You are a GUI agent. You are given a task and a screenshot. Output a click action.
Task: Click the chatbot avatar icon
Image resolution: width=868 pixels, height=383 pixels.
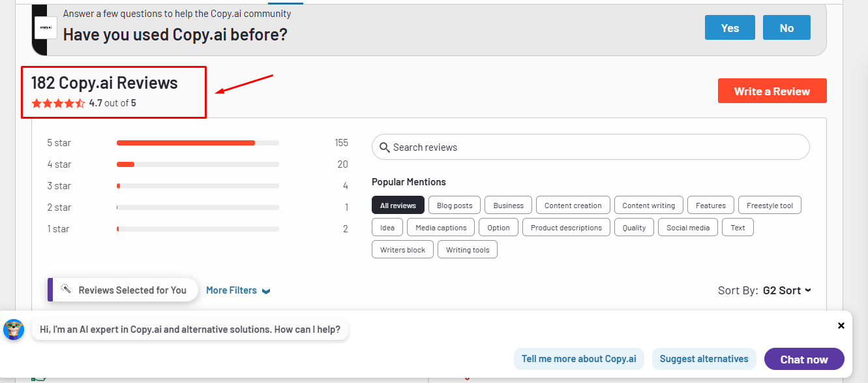(14, 329)
